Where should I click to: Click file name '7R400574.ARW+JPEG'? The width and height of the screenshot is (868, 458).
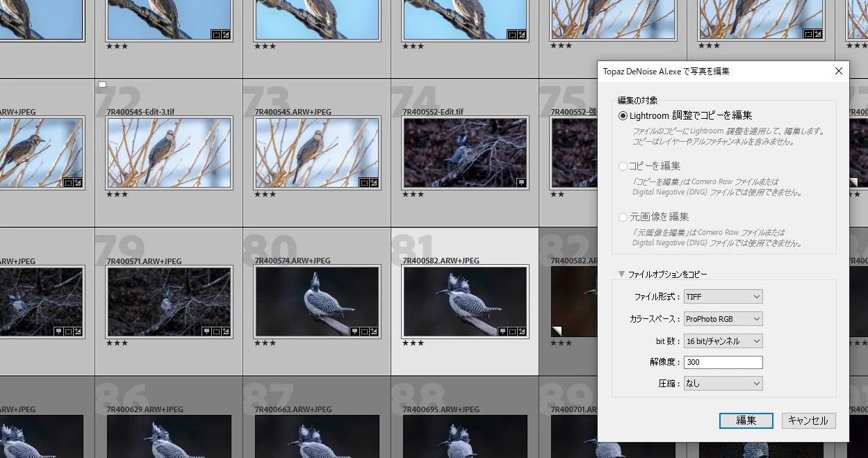[293, 261]
